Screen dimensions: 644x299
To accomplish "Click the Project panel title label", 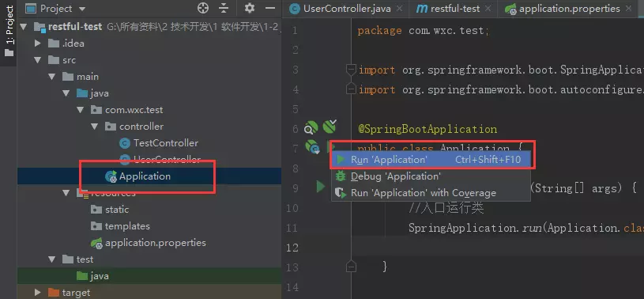I will pyautogui.click(x=56, y=9).
